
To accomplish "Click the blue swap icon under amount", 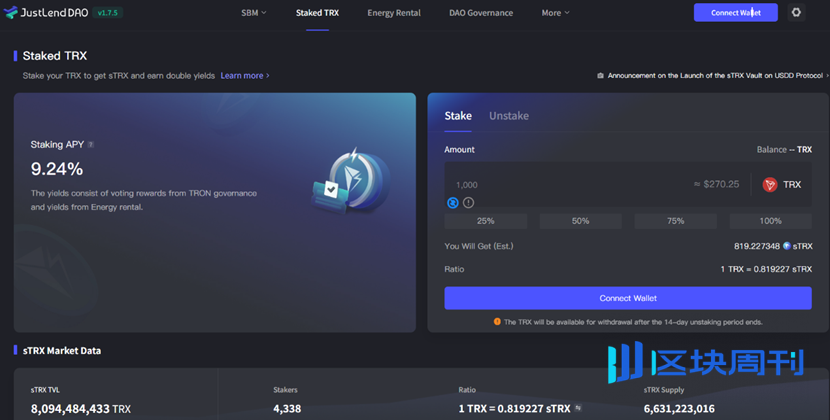I will point(453,202).
